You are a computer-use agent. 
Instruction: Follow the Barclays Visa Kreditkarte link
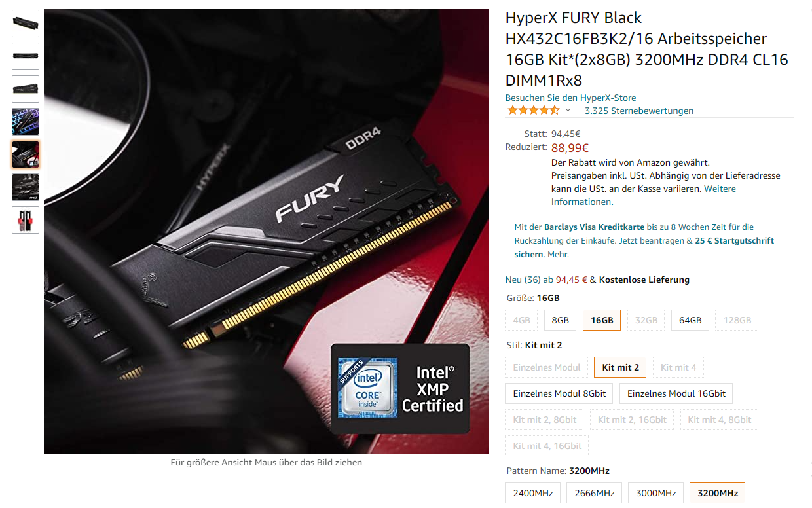594,227
